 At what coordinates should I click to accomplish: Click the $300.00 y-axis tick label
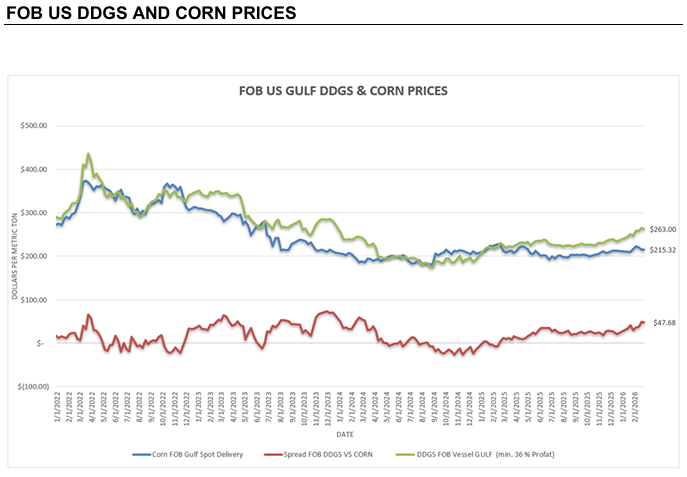[32, 213]
